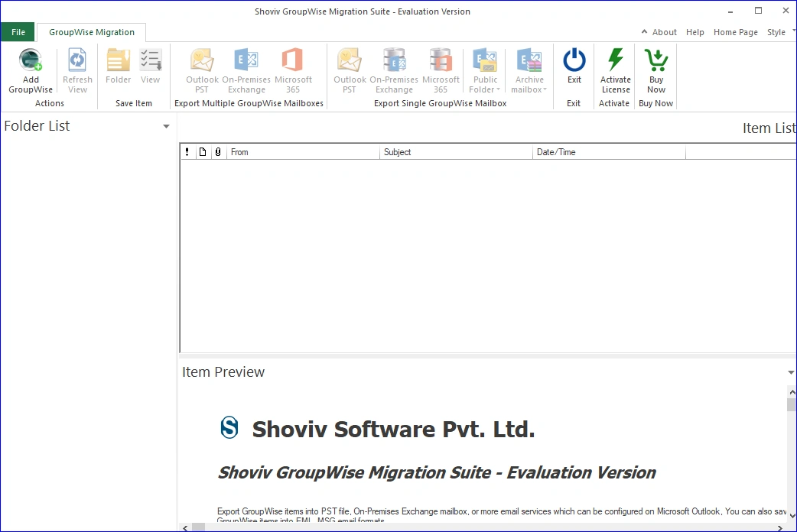The image size is (797, 532).
Task: Click the Shoviv logo in Item Preview
Action: coord(229,427)
